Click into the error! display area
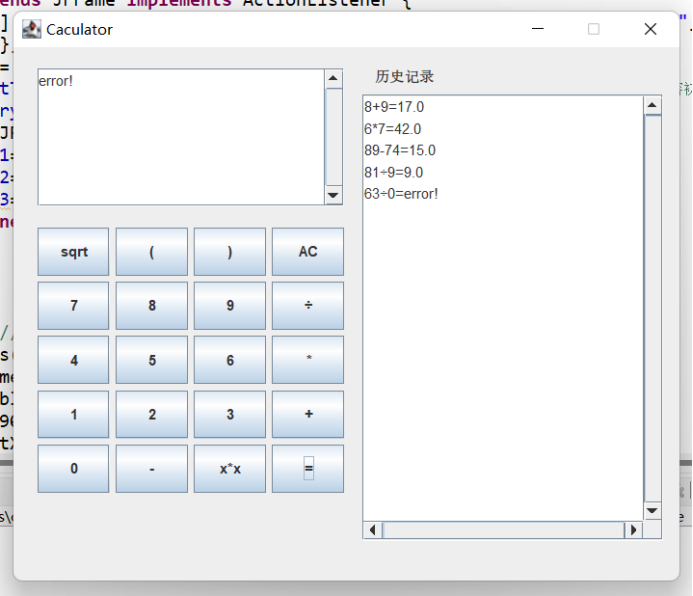The image size is (693, 596). tap(181, 137)
